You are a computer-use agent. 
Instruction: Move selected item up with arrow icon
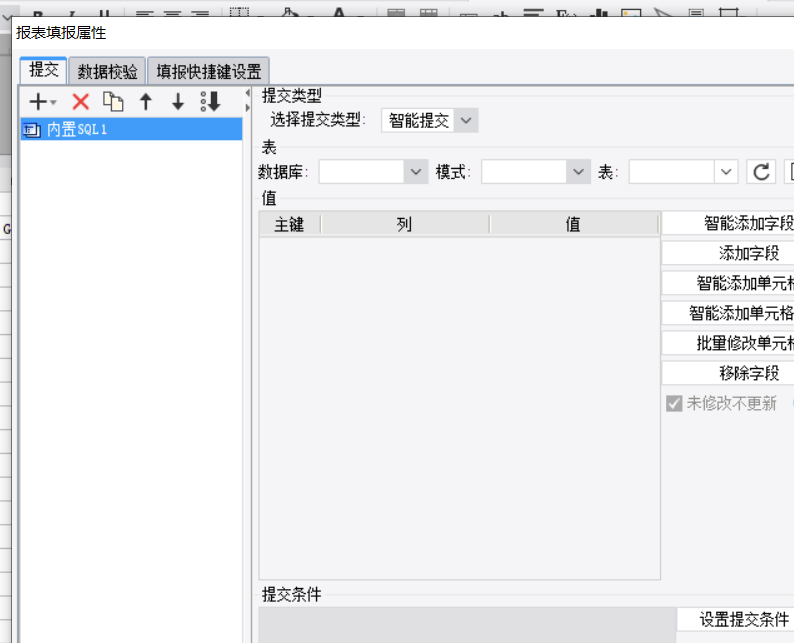point(146,102)
